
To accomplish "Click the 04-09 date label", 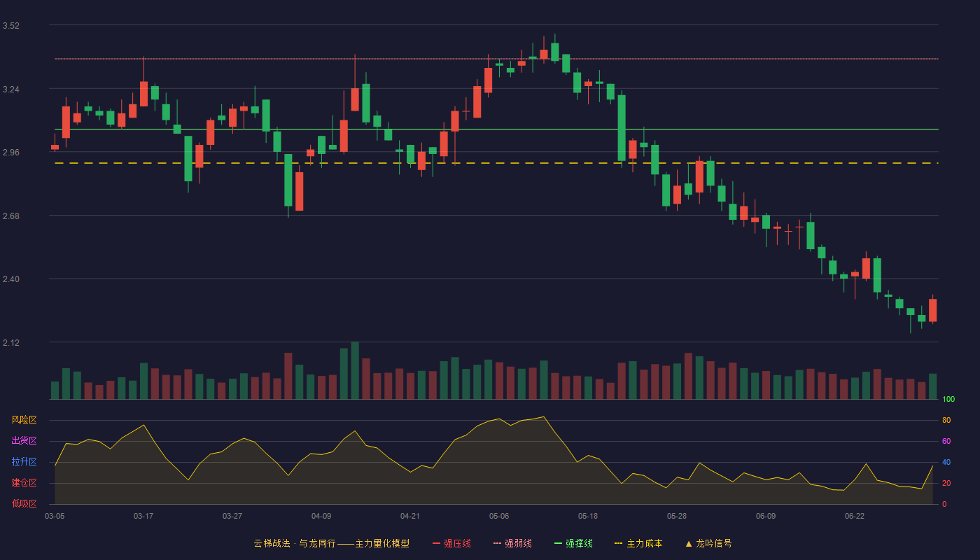I will 321,516.
